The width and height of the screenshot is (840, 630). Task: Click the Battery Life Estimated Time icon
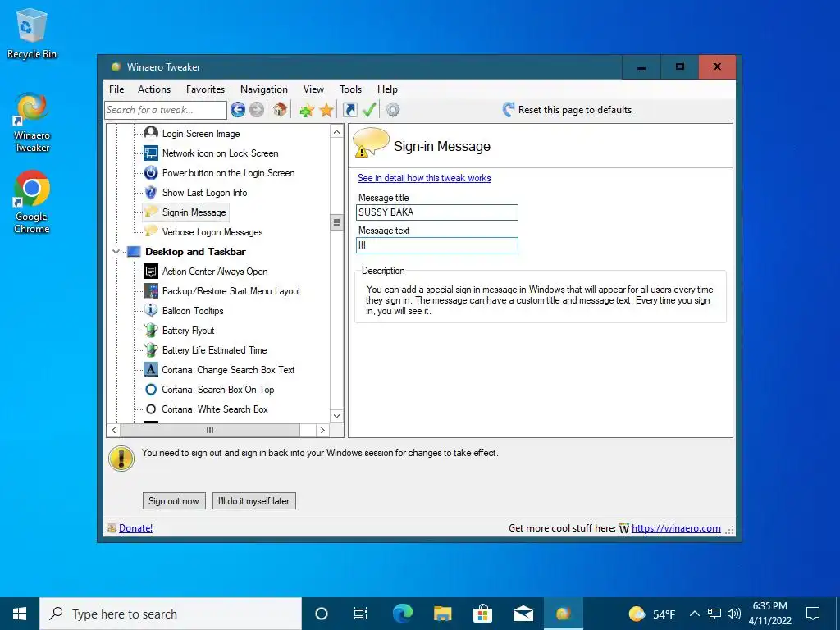click(151, 349)
